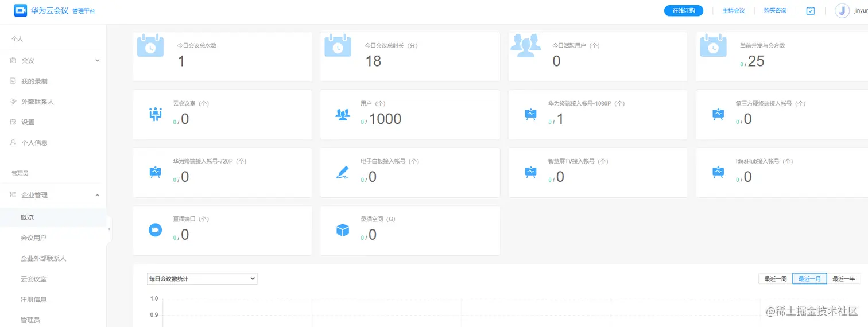The width and height of the screenshot is (868, 327).
Task: Click the 华为终端接入帐号-720P screen icon
Action: tap(155, 172)
